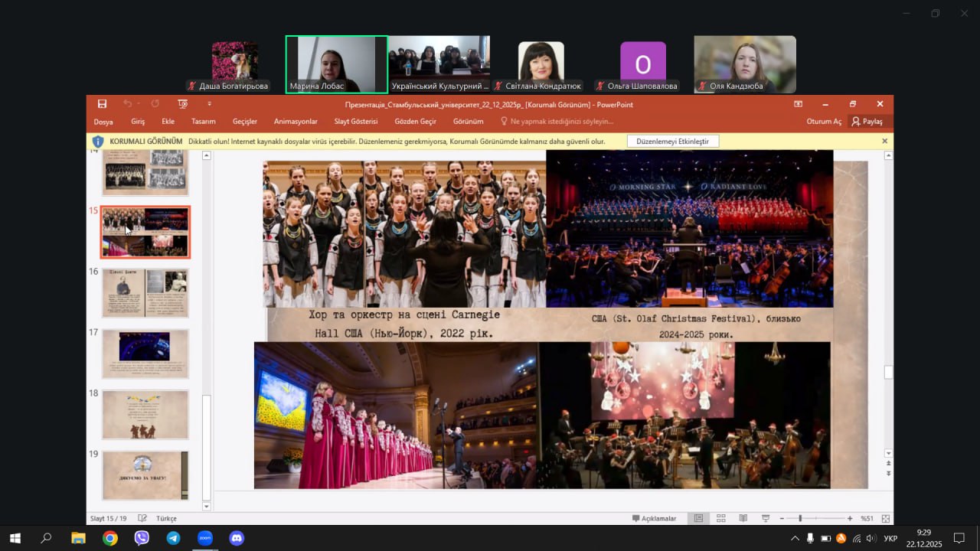Open the УКР language switcher
This screenshot has height=551, width=980.
click(890, 539)
